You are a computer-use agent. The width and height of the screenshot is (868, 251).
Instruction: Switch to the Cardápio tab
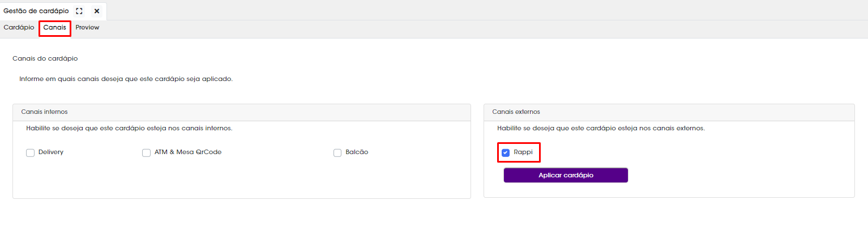[x=19, y=28]
